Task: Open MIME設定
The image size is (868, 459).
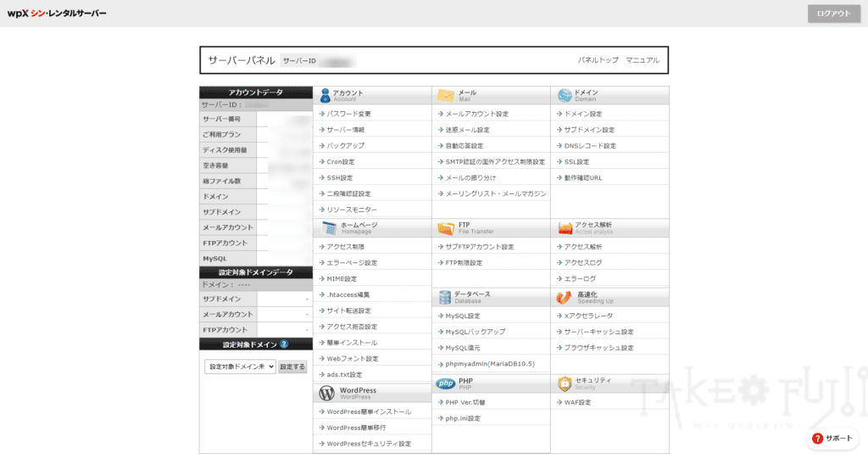Action: [x=342, y=279]
